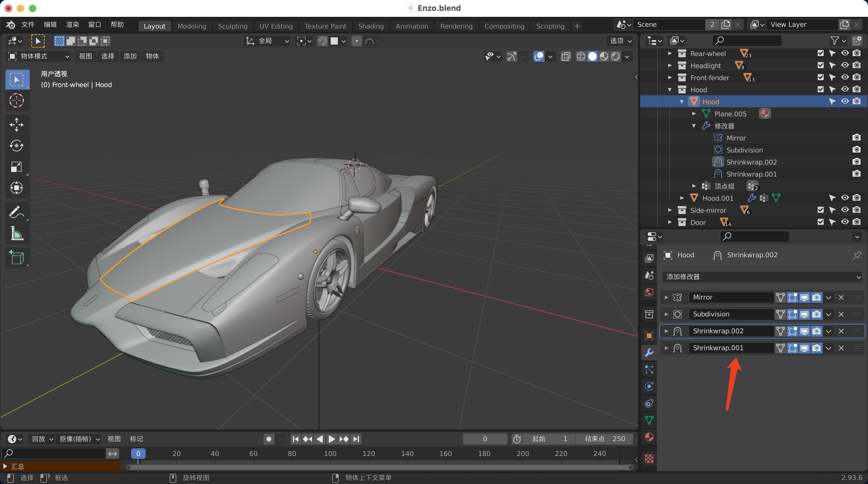This screenshot has height=484, width=868.
Task: Open the 渲染 menu
Action: [72, 25]
